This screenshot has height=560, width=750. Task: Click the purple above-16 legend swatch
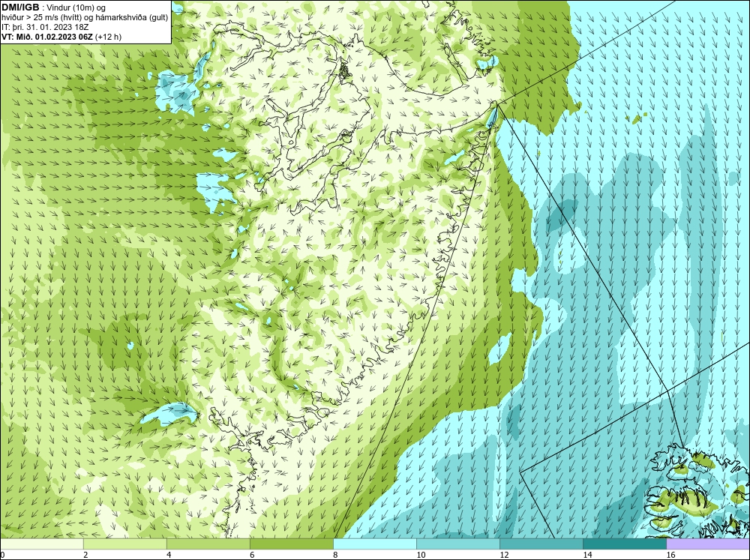(x=708, y=544)
